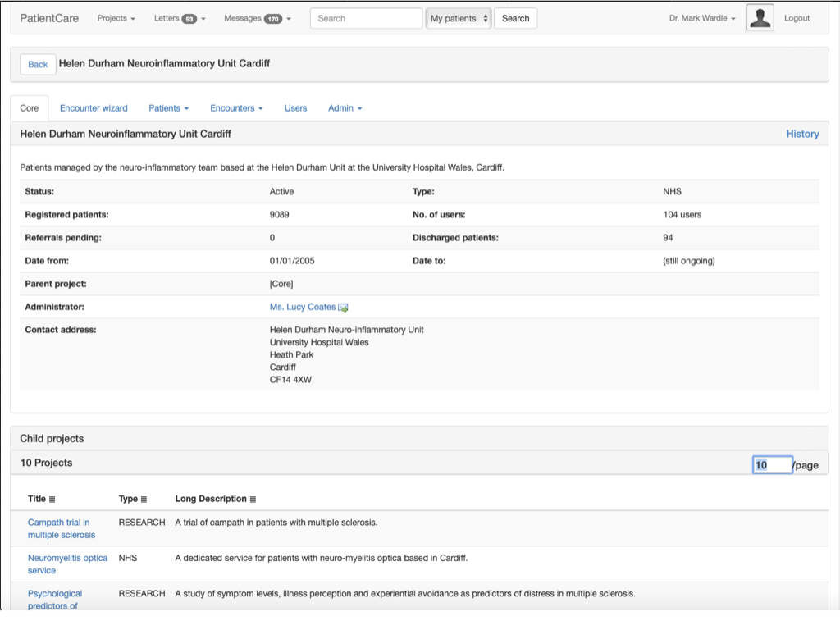The image size is (840, 630).
Task: Expand the My patients search scope selector
Action: click(x=459, y=18)
